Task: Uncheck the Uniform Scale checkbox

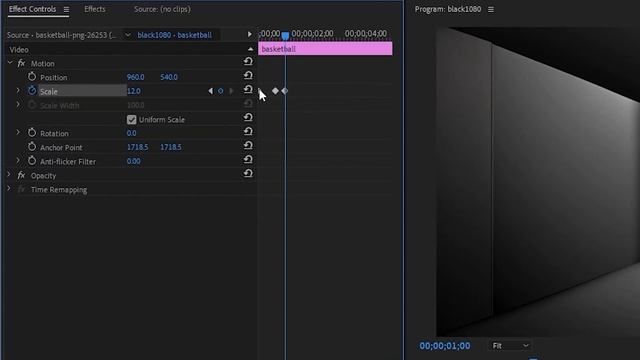Action: [131, 120]
